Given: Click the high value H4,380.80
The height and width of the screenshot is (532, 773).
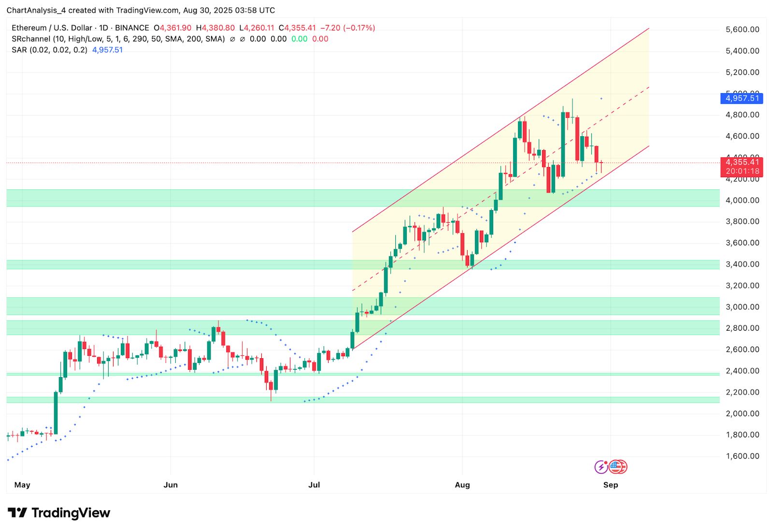Looking at the screenshot, I should pos(215,28).
